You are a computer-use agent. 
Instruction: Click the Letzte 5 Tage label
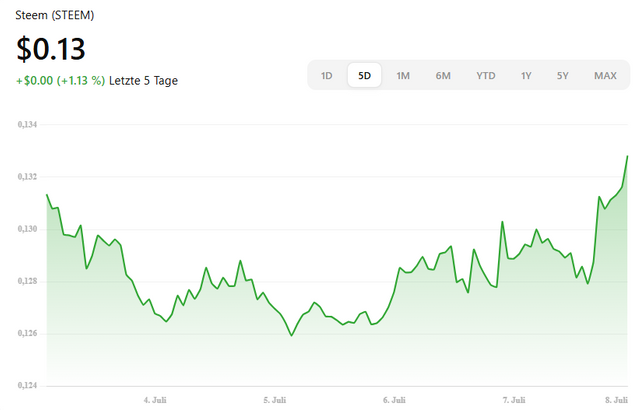coord(143,80)
